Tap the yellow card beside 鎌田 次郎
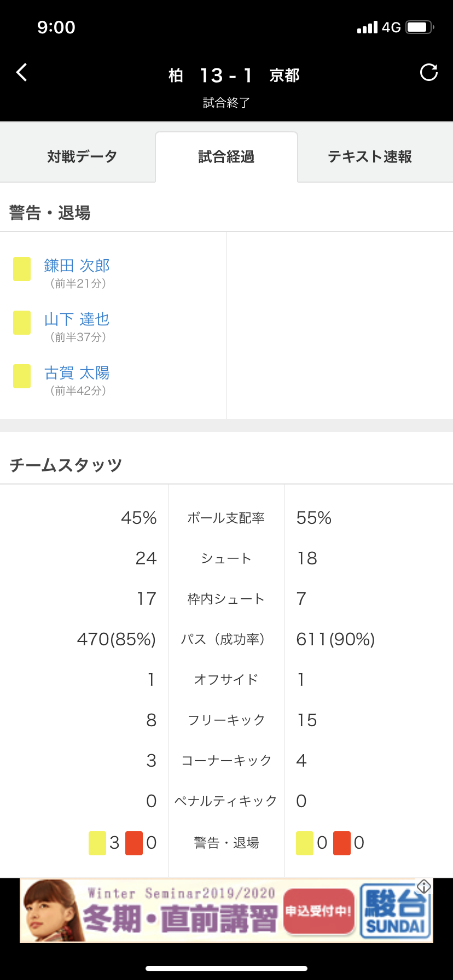Screen dimensions: 453x980 click(x=22, y=269)
